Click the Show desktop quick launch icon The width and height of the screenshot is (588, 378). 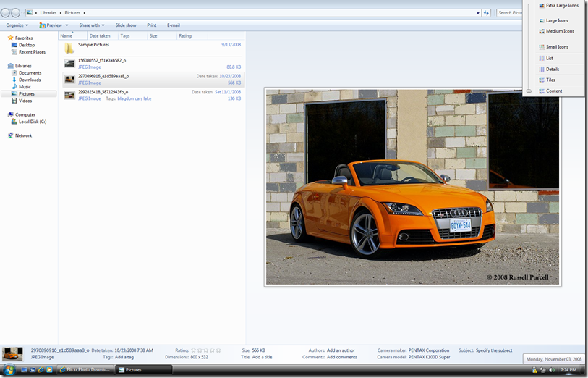(25, 370)
